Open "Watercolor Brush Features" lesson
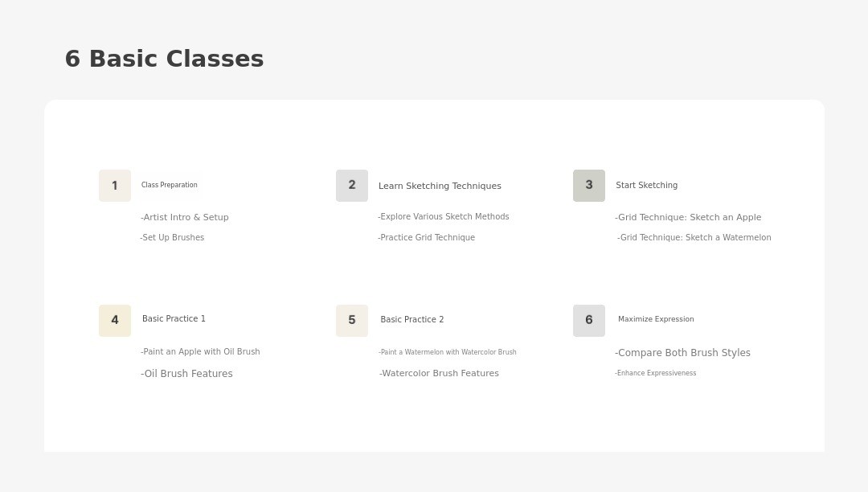 tap(439, 374)
